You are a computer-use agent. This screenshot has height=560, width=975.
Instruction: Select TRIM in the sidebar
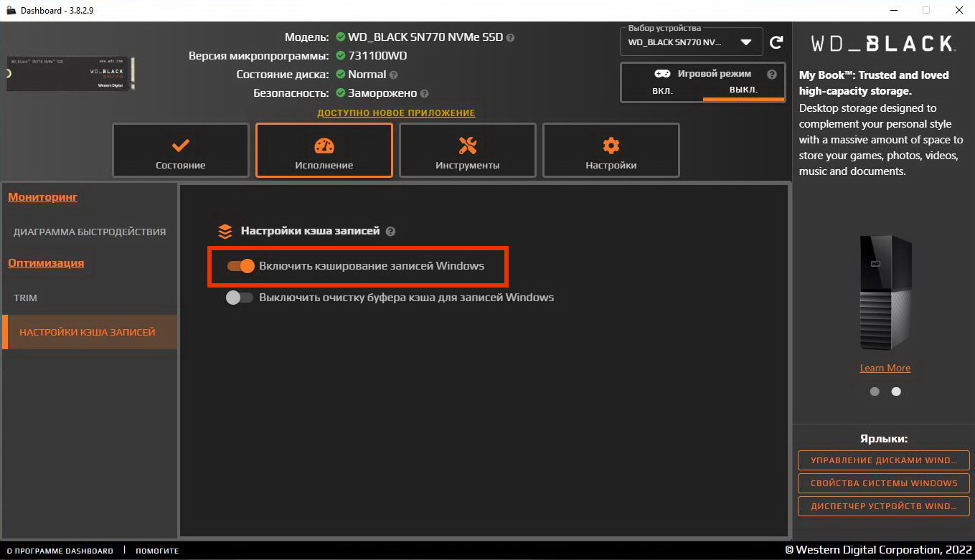coord(90,298)
